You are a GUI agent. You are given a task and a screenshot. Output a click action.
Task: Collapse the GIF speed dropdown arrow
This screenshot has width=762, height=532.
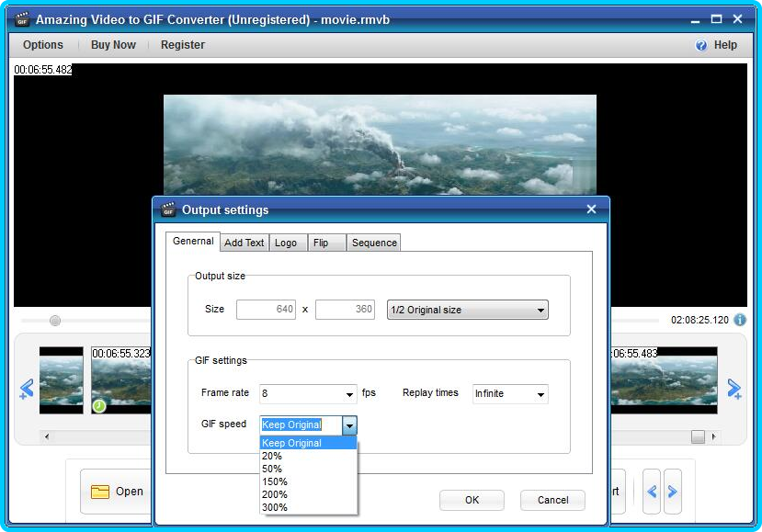click(349, 425)
